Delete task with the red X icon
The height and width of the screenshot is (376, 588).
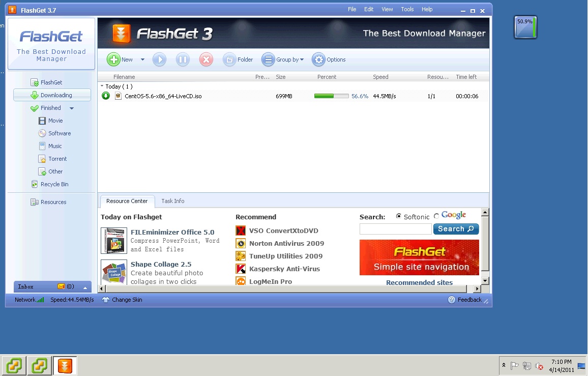(206, 60)
